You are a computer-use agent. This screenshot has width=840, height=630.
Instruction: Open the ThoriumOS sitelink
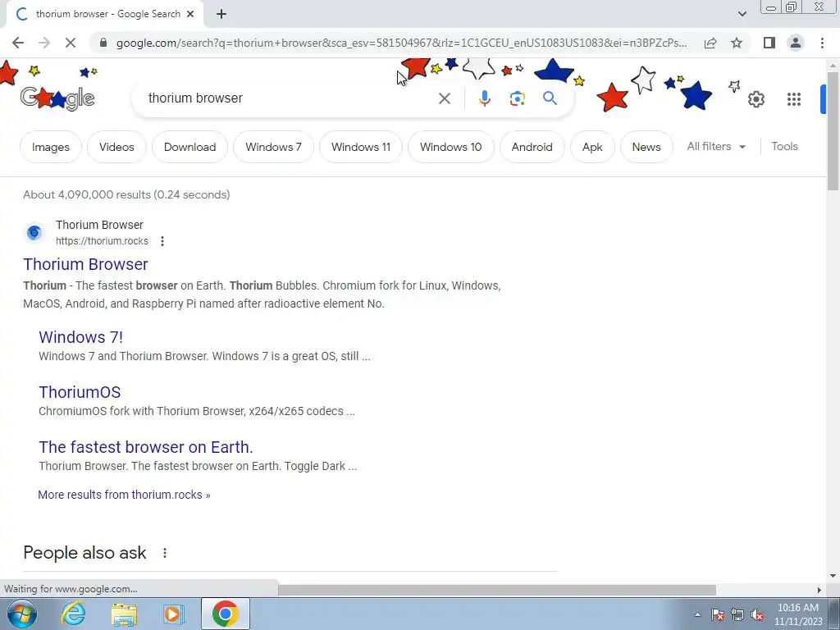[80, 392]
